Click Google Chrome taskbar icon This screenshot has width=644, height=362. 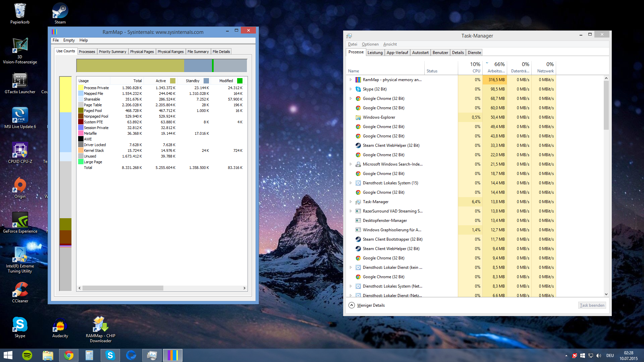pos(69,355)
